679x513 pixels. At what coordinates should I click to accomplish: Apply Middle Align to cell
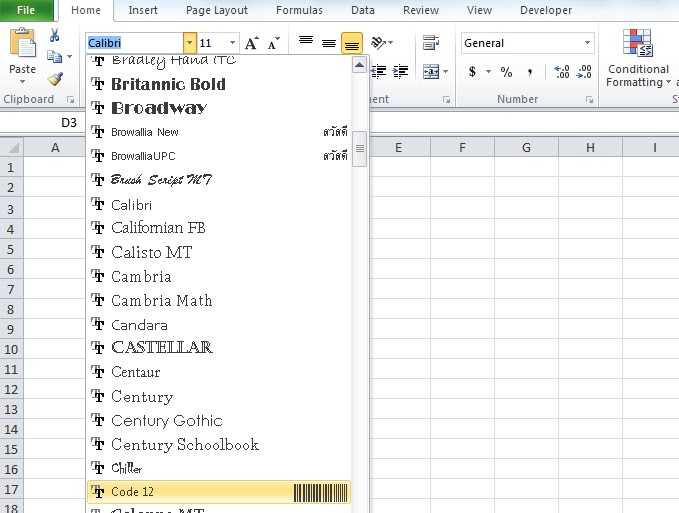pyautogui.click(x=329, y=43)
